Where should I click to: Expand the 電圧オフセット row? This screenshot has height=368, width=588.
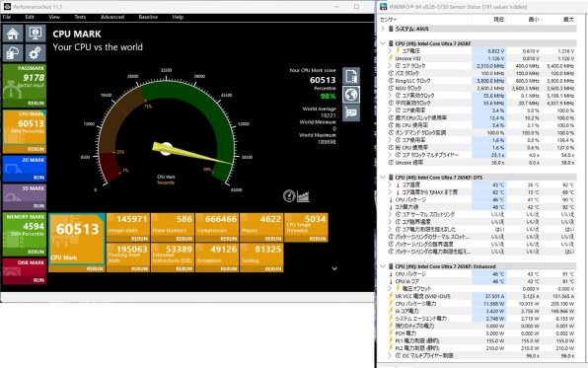click(390, 288)
